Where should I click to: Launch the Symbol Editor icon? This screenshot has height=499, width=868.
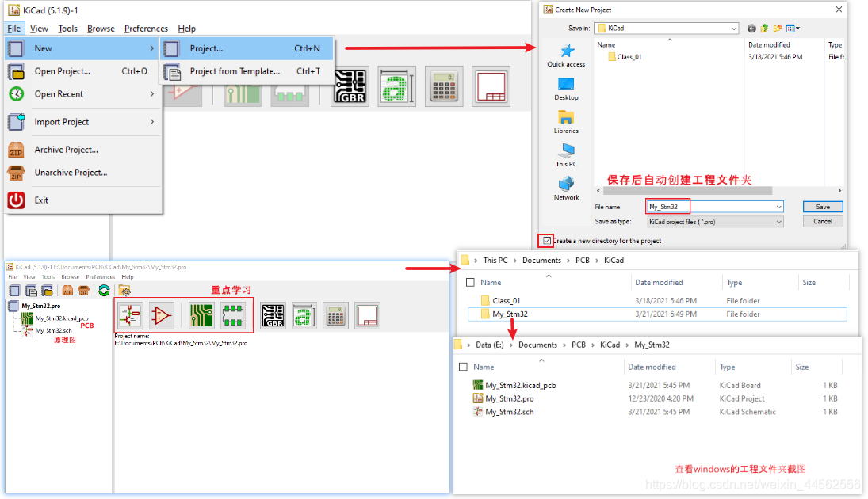[x=161, y=316]
